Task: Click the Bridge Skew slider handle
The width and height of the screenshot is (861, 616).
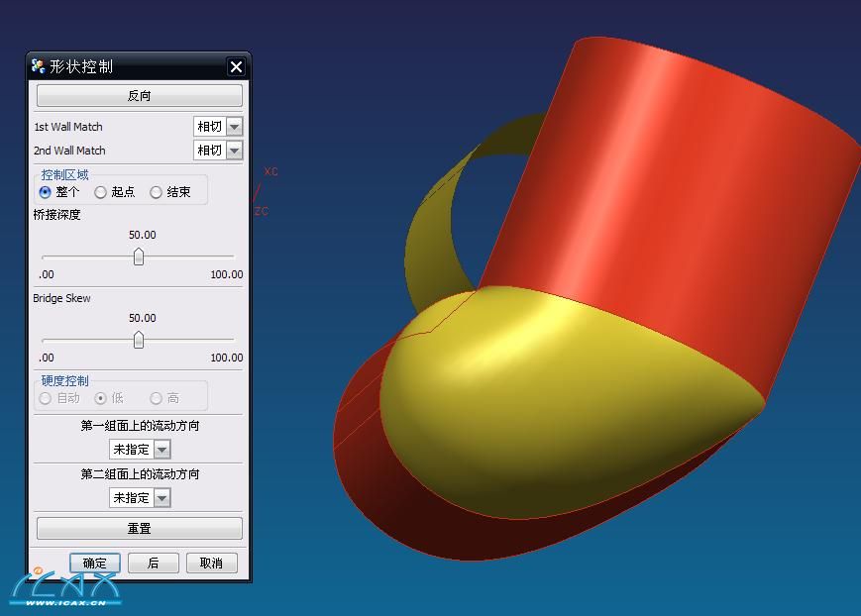Action: [139, 341]
